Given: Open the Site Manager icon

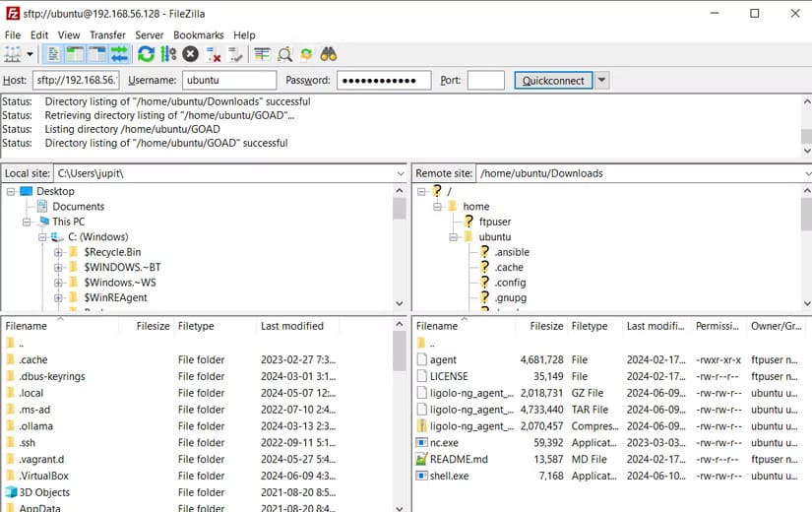Looking at the screenshot, I should 13,54.
